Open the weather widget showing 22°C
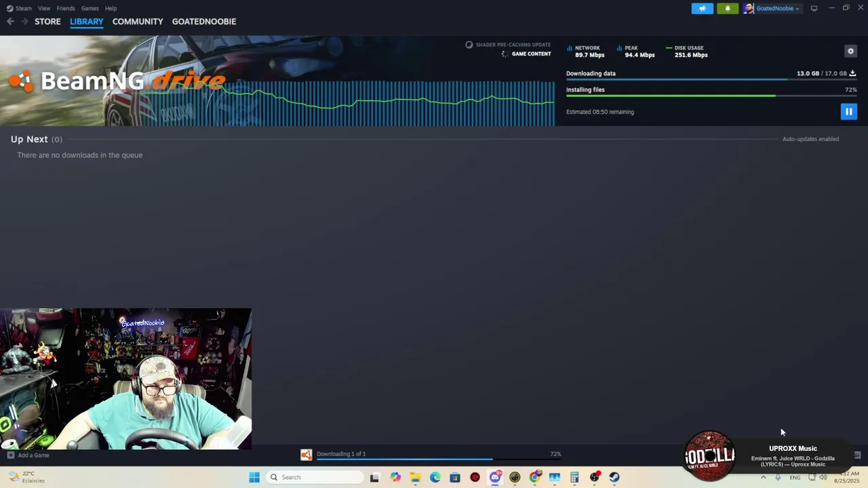 [26, 477]
